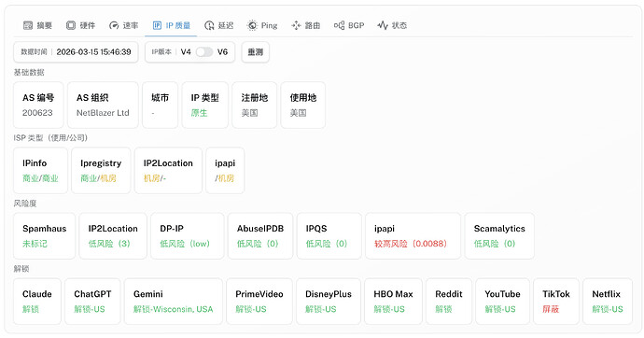Click the Spamhaus 未标记 card
Image resolution: width=644 pixels, height=338 pixels.
click(x=45, y=235)
